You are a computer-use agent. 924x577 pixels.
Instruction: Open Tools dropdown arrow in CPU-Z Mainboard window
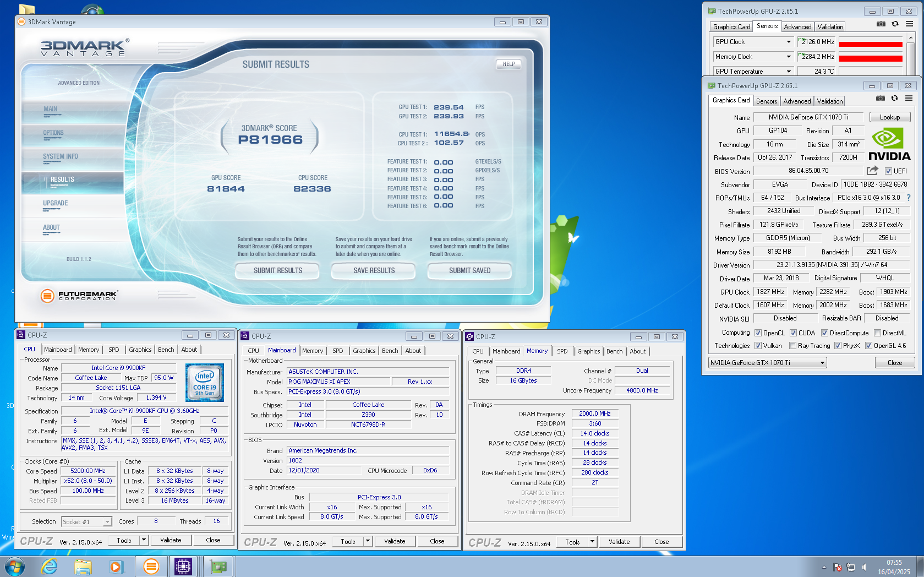coord(368,541)
